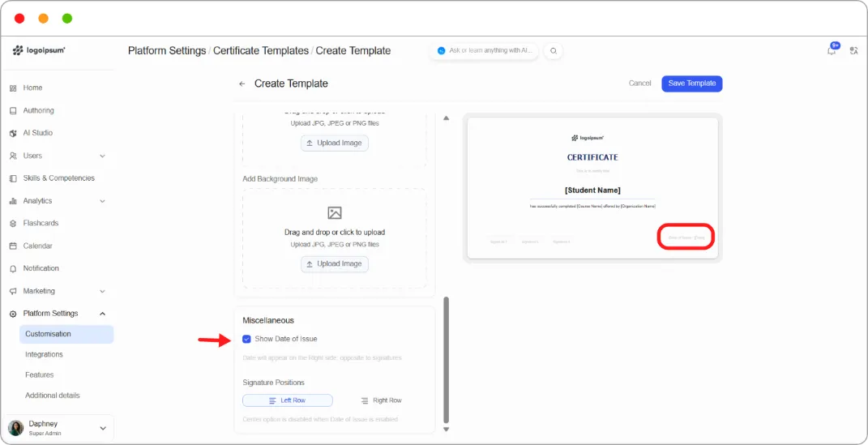
Task: Expand the Users menu chevron
Action: coord(102,156)
